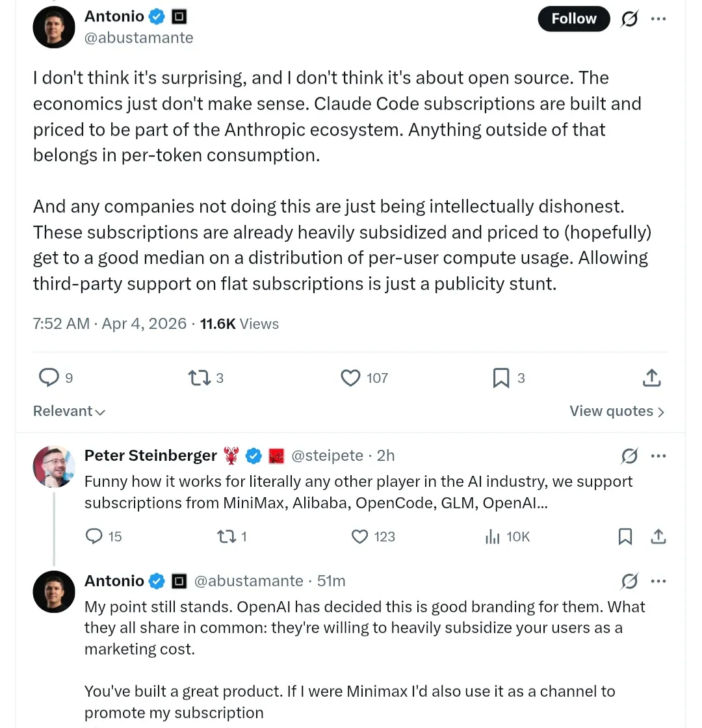
Task: Reply to Peter Steinberger's comment
Action: point(95,536)
